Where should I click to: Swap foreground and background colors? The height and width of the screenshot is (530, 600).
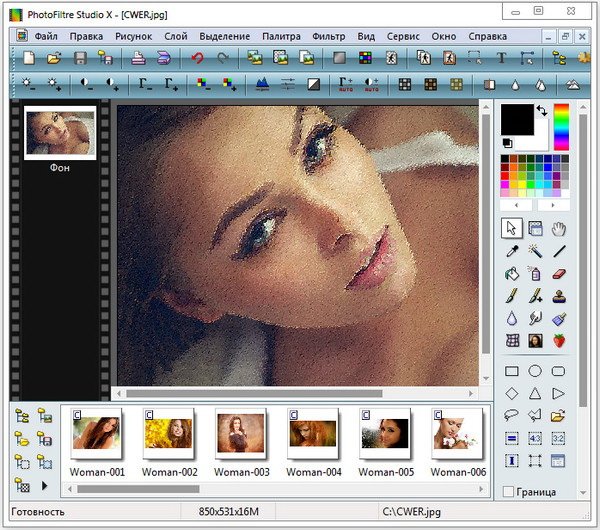click(541, 110)
